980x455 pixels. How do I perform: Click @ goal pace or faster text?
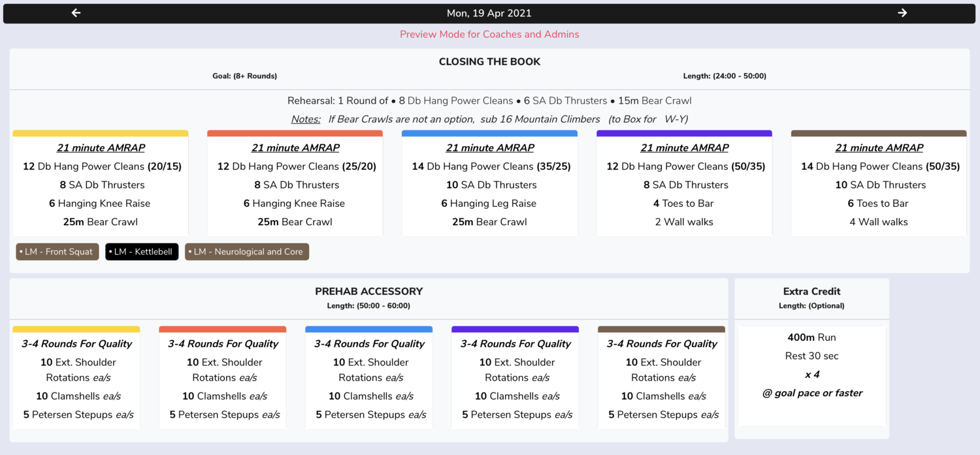[x=812, y=393]
